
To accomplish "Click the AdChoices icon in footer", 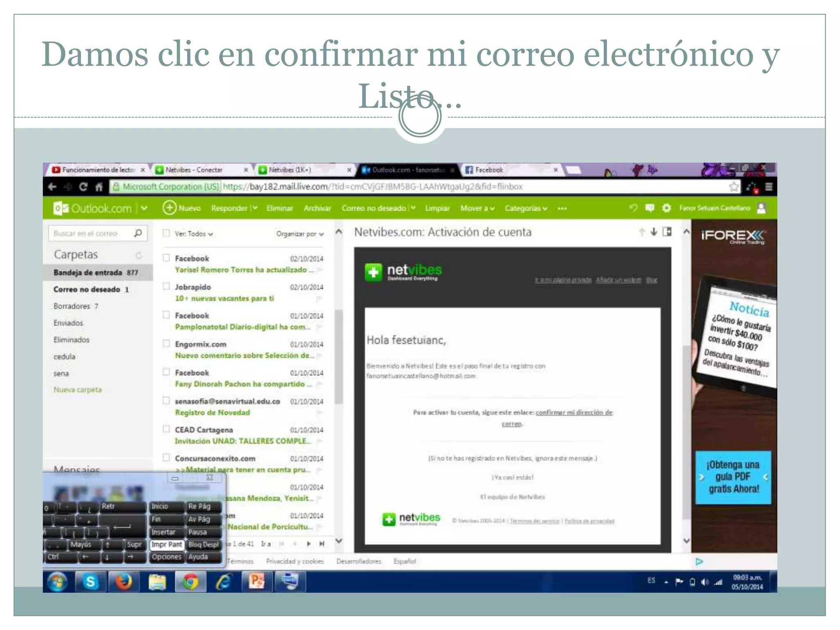I will pos(699,562).
